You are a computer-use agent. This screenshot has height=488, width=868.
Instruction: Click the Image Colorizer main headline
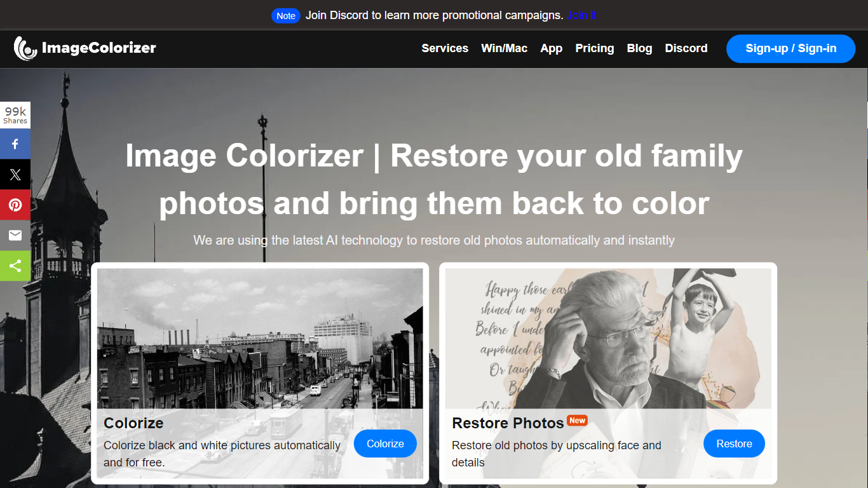pos(434,179)
